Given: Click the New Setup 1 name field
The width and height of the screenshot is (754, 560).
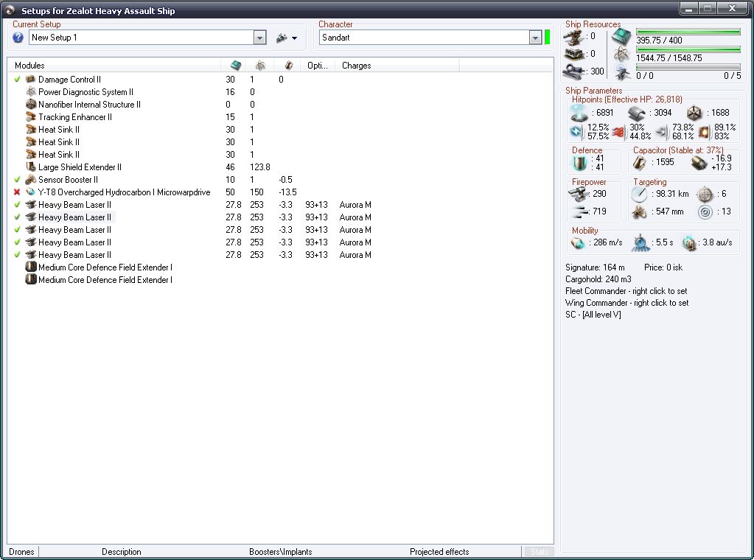Looking at the screenshot, I should tap(142, 38).
